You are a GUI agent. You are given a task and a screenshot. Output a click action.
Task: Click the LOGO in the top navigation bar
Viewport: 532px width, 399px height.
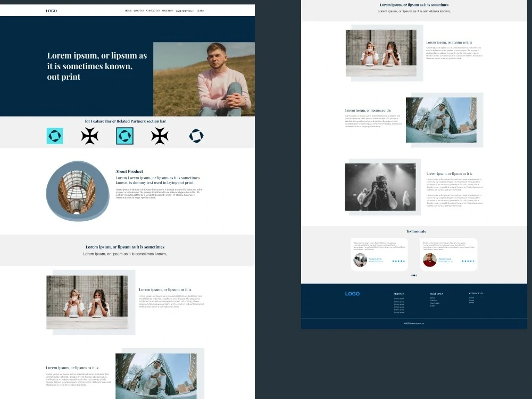tap(51, 11)
